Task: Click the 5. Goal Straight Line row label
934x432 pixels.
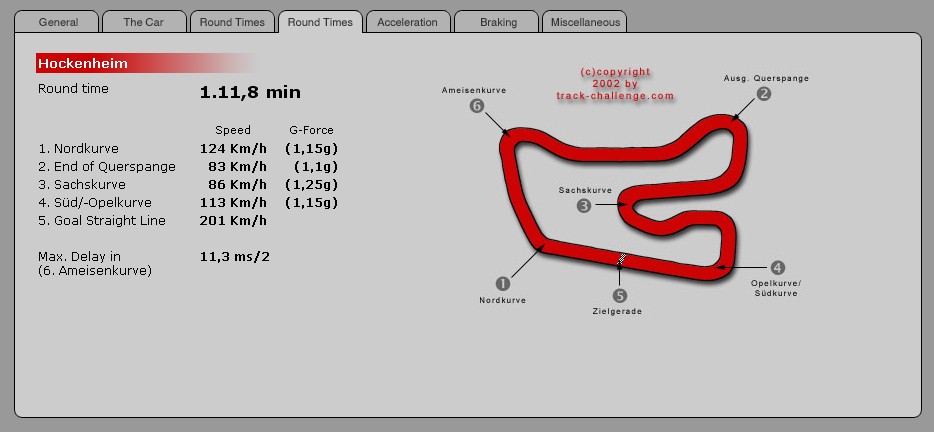Action: pyautogui.click(x=102, y=220)
